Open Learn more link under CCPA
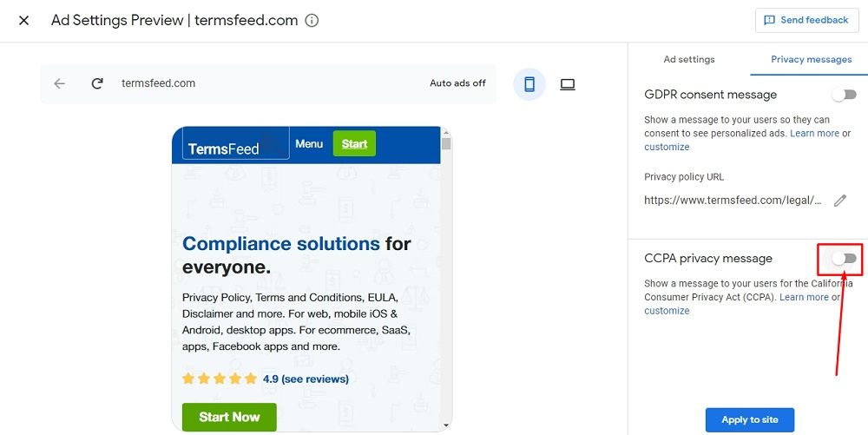This screenshot has height=435, width=868. [x=804, y=297]
